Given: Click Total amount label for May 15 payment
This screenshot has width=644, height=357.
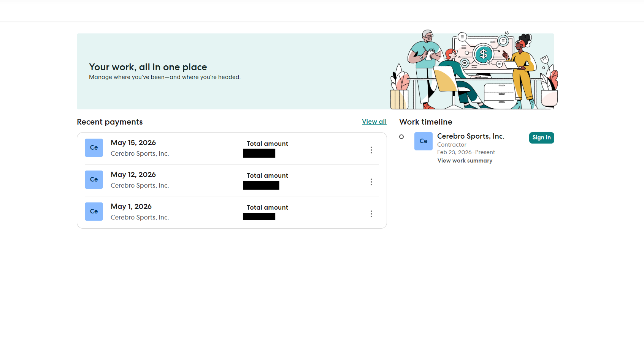Looking at the screenshot, I should 267,144.
